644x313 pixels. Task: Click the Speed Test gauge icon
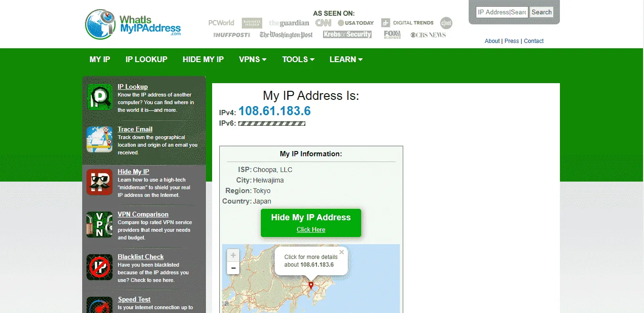coord(99,305)
